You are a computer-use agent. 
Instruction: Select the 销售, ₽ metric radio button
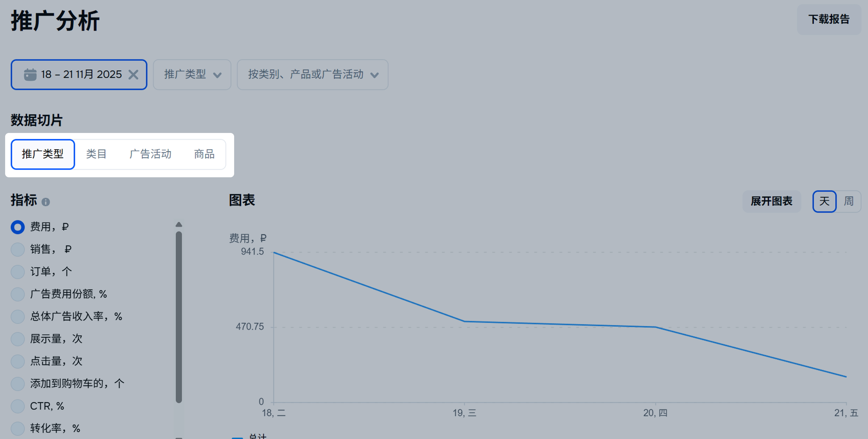pyautogui.click(x=17, y=249)
